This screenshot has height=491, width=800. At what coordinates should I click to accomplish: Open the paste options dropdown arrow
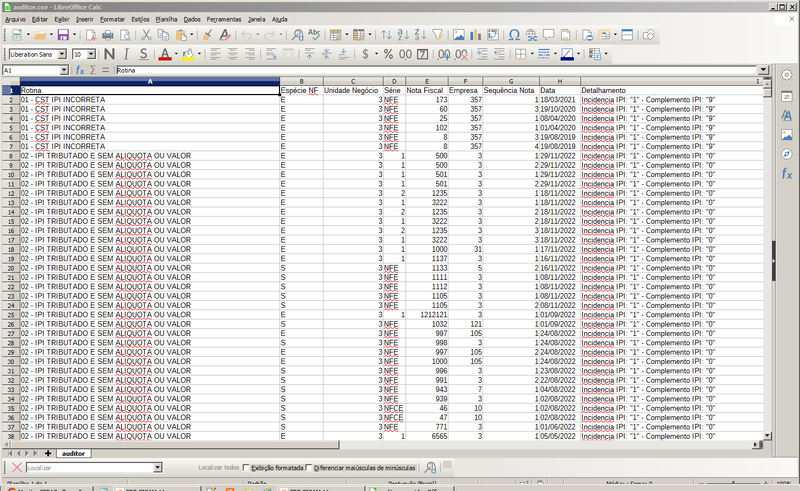191,35
